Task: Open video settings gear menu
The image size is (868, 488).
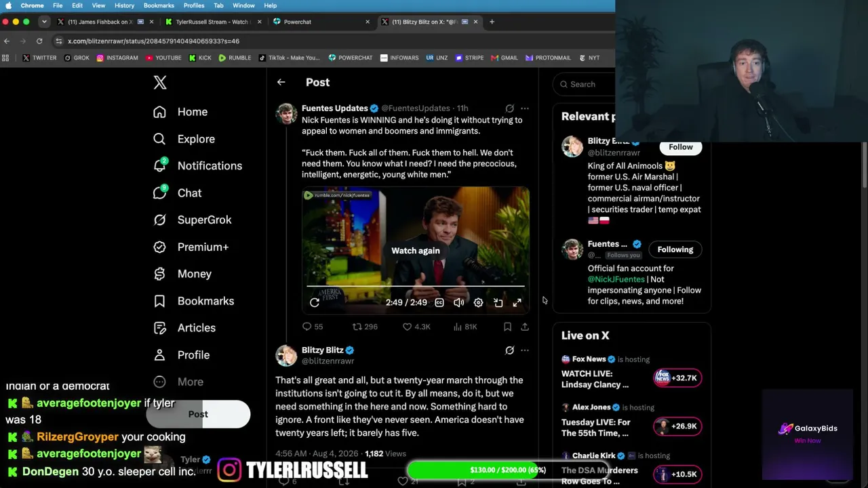Action: pos(478,303)
